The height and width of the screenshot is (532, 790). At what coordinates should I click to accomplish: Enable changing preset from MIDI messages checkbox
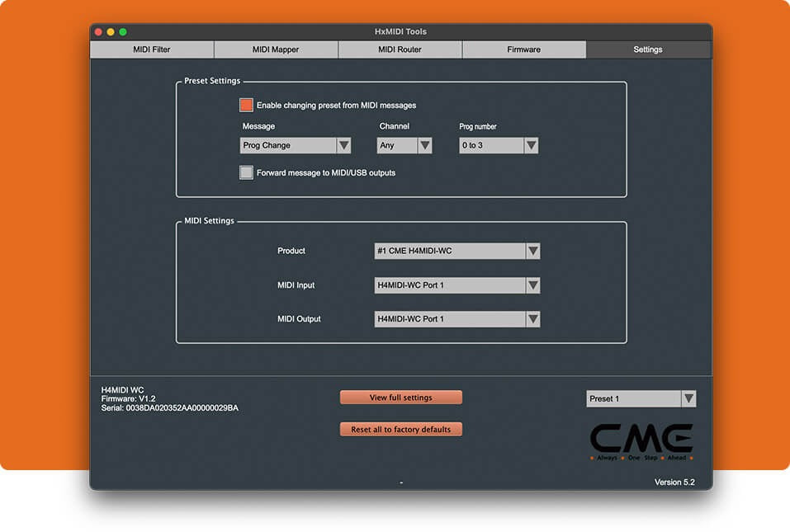coord(246,106)
